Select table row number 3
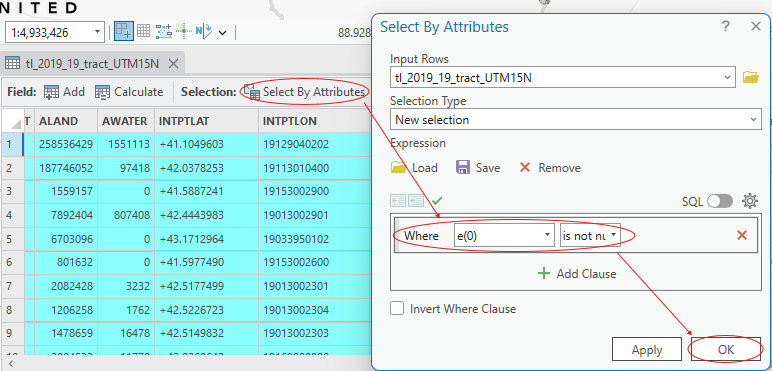Image resolution: width=772 pixels, height=371 pixels. click(12, 192)
